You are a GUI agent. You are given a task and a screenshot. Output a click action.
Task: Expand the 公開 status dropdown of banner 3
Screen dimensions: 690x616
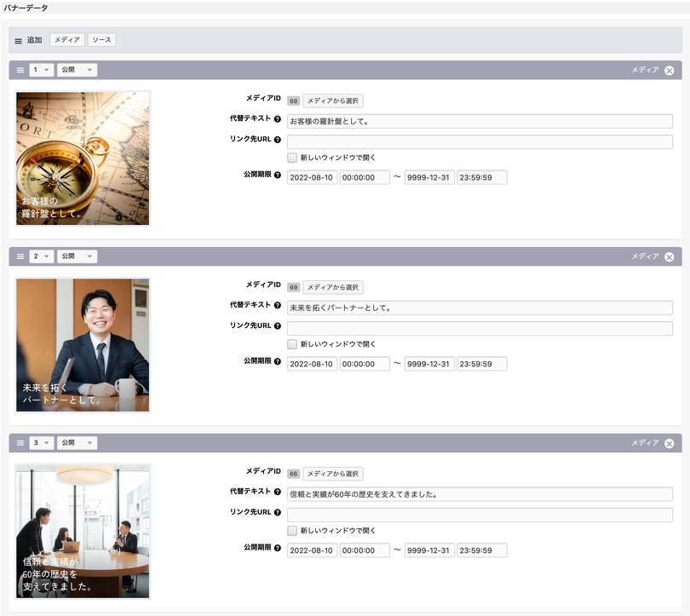pos(77,443)
